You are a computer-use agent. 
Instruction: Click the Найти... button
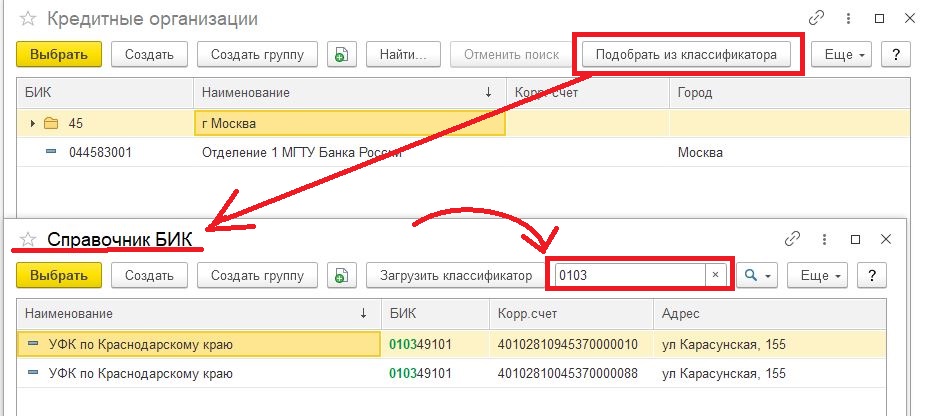tap(403, 54)
